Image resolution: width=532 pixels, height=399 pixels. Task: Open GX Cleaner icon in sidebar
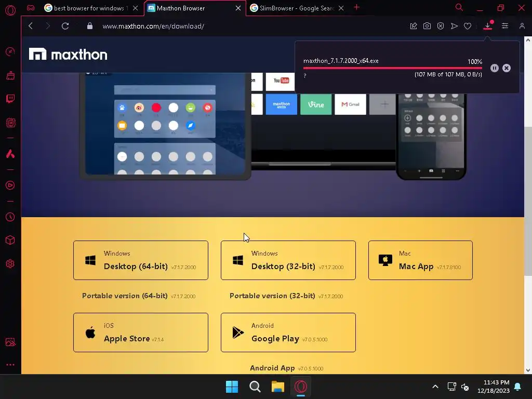pos(10,75)
